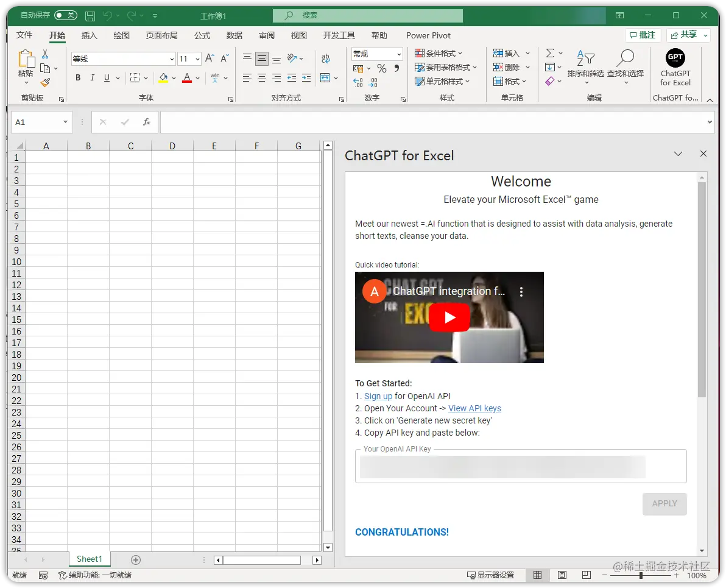Click the Undo icon
This screenshot has width=726, height=588.
(x=107, y=16)
